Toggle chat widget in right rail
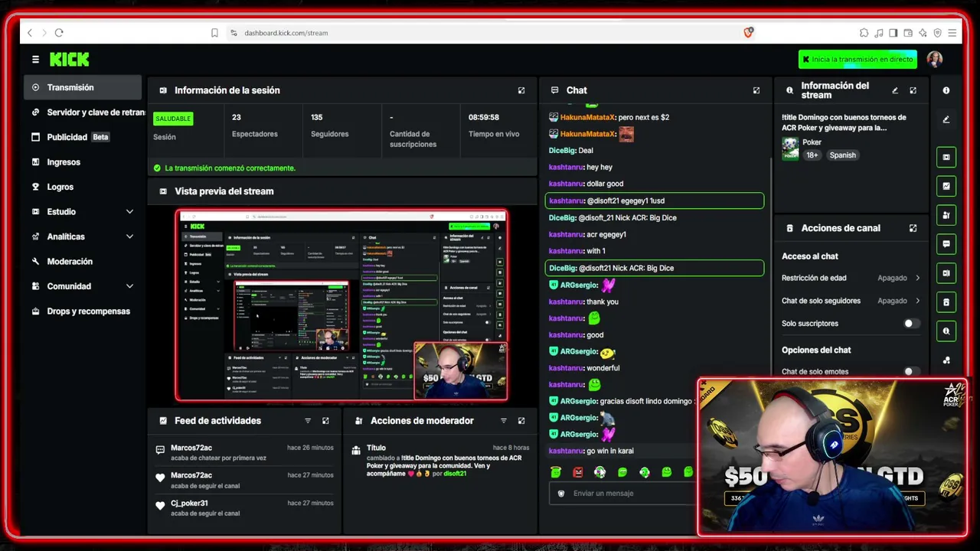 tap(946, 244)
